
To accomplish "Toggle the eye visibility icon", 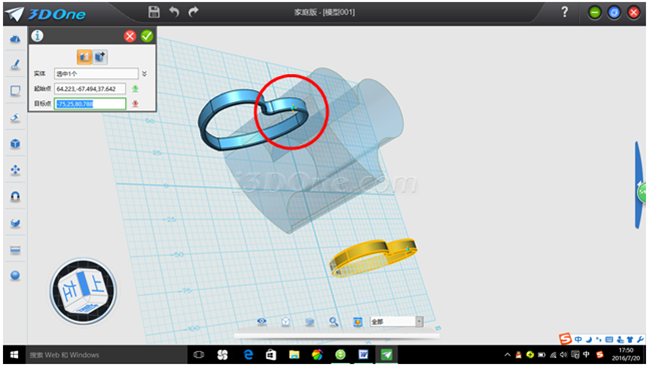I will point(262,321).
